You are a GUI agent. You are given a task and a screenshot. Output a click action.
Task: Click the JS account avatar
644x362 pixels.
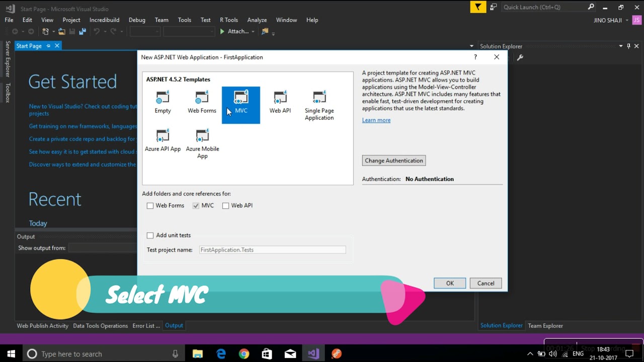[636, 20]
